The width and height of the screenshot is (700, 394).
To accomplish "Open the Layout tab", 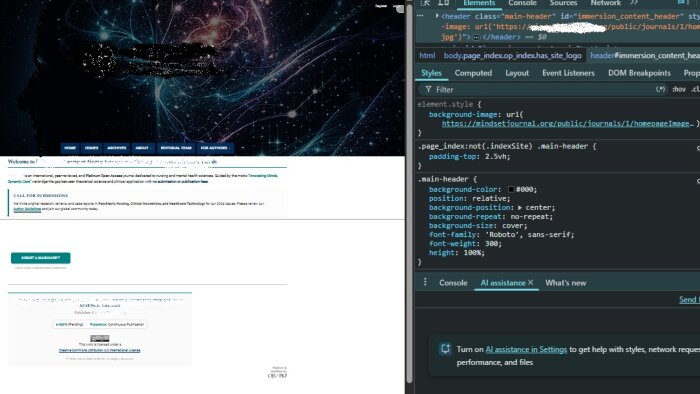I will point(517,73).
